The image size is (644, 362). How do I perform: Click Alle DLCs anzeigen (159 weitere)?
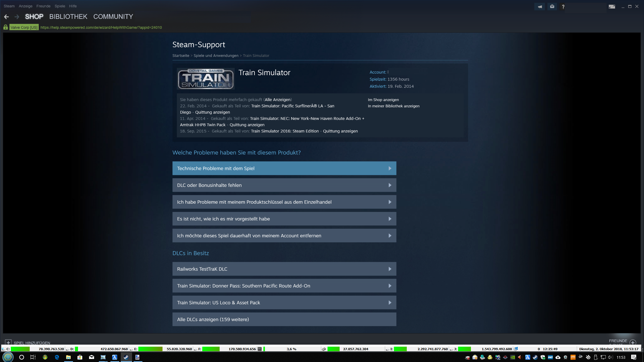(284, 320)
